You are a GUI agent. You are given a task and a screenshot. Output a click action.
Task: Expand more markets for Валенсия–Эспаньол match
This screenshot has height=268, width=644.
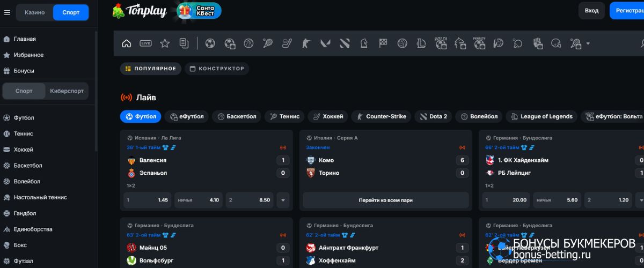tap(283, 200)
